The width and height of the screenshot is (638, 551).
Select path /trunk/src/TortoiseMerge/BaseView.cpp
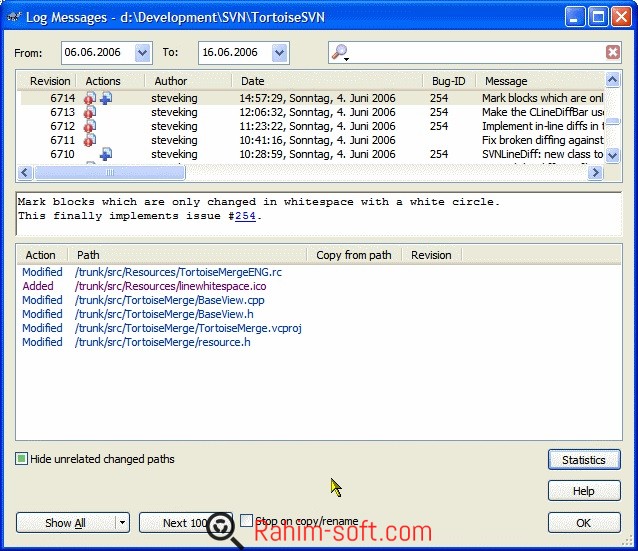(170, 300)
